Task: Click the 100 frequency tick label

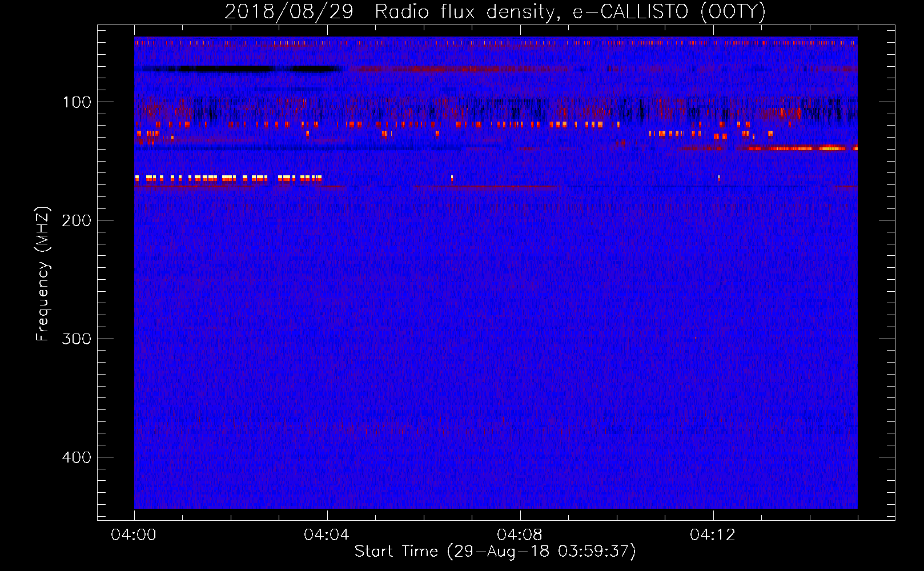Action: coord(77,102)
